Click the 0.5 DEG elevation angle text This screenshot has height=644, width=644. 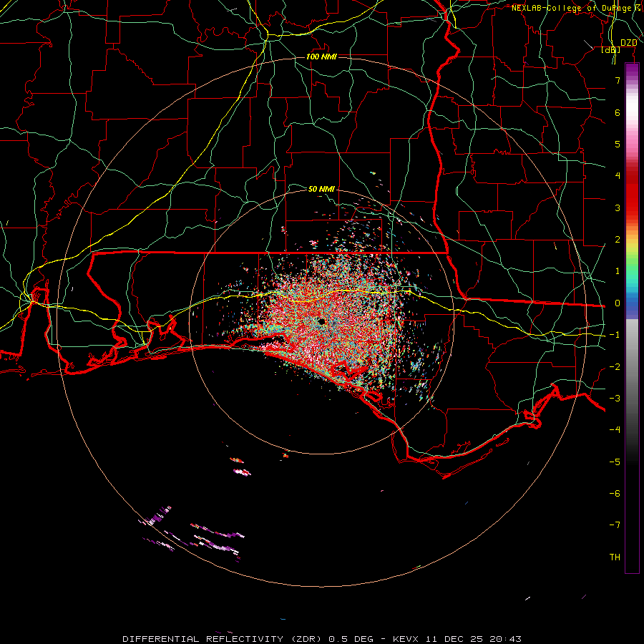pyautogui.click(x=351, y=639)
